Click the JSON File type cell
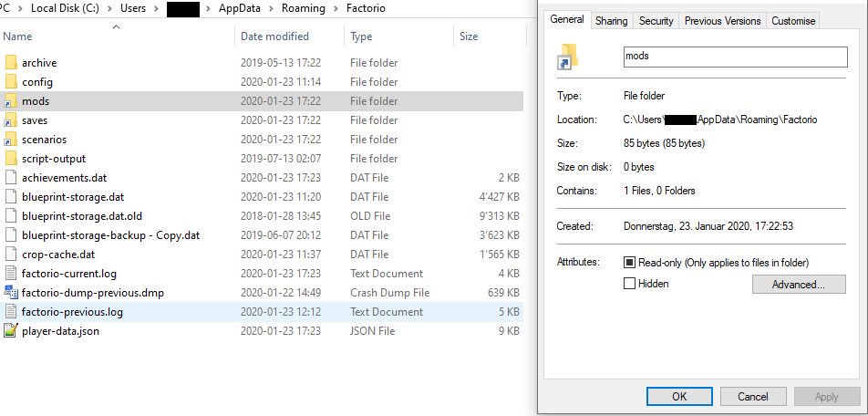868x416 pixels. [x=373, y=331]
